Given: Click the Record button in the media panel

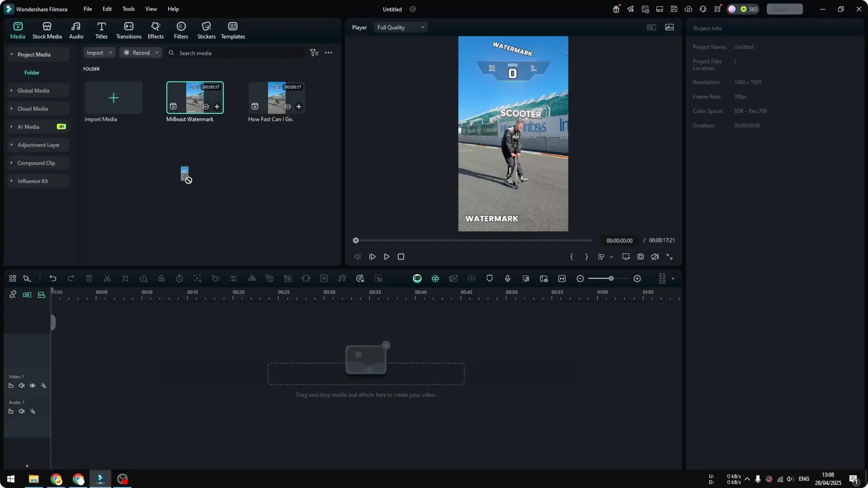Looking at the screenshot, I should [140, 53].
